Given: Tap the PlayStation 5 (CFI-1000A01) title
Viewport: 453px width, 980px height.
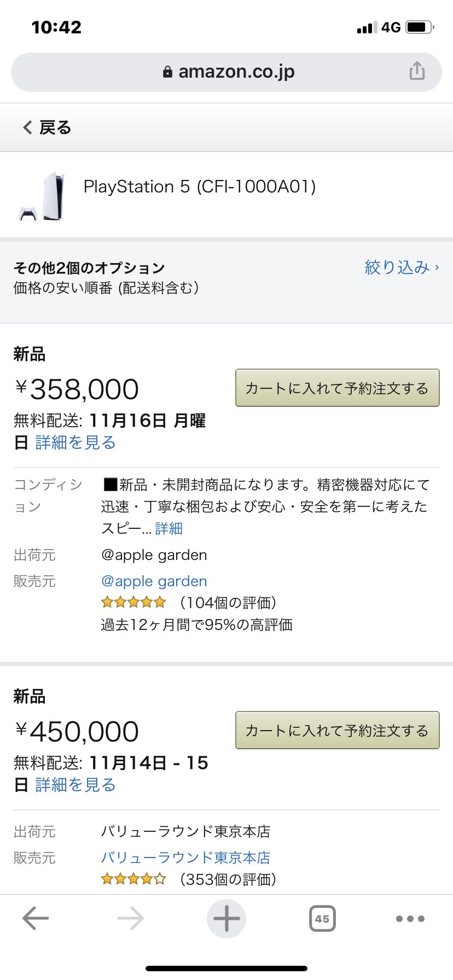Looking at the screenshot, I should 200,186.
